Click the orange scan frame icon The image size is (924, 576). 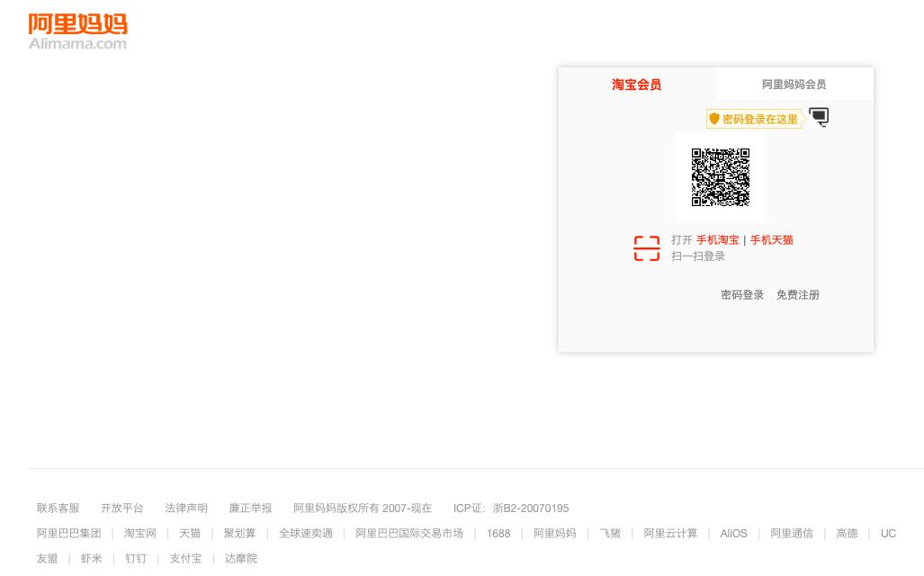646,248
